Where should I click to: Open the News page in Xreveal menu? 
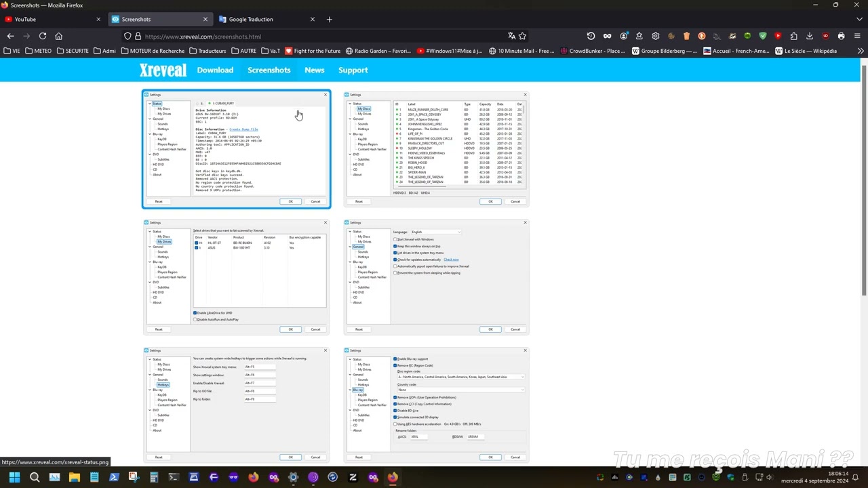coord(314,70)
